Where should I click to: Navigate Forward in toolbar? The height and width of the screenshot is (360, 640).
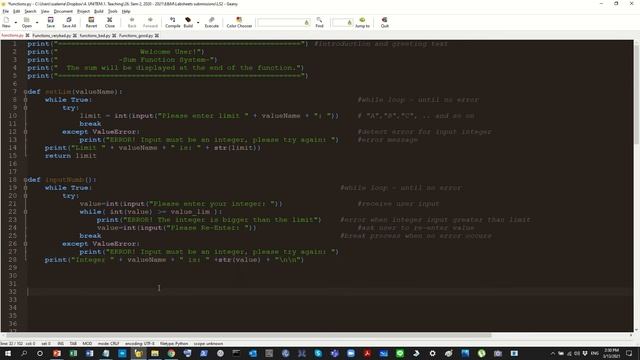pos(150,22)
